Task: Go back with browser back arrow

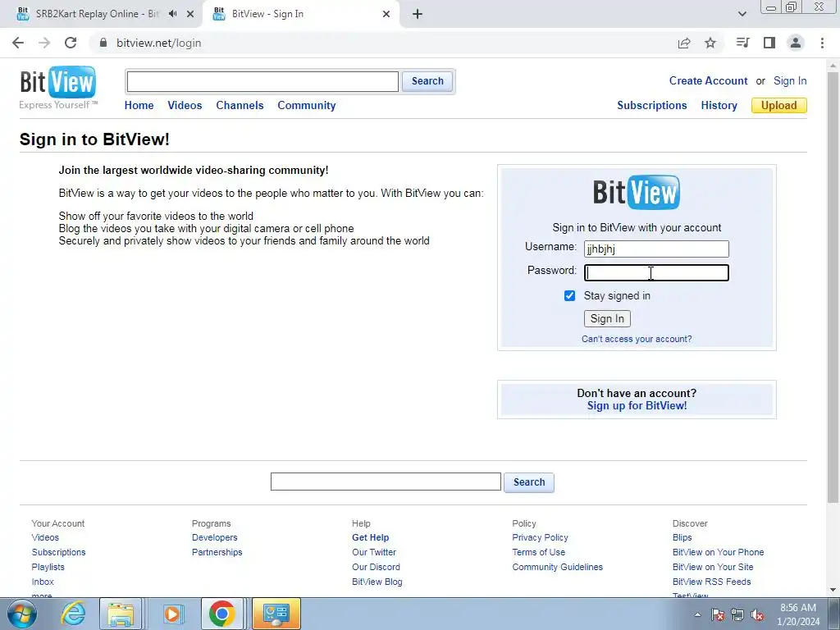Action: 18,43
